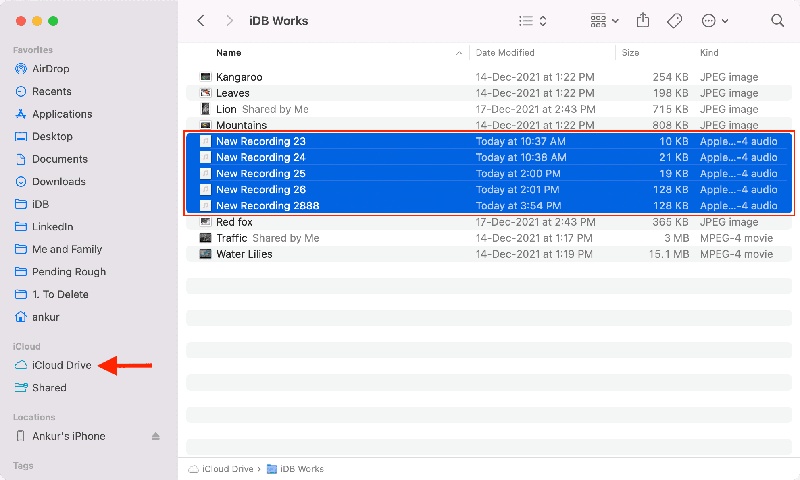Viewport: 800px width, 480px height.
Task: Click the Search magnifier icon
Action: coord(777,20)
